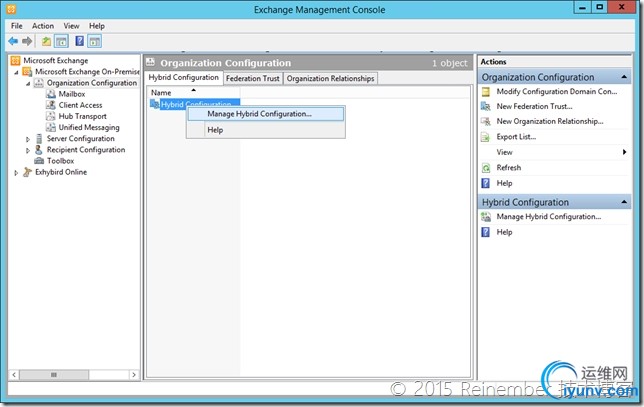Open the File menu
Screen dimensions: 644x407
click(x=17, y=26)
